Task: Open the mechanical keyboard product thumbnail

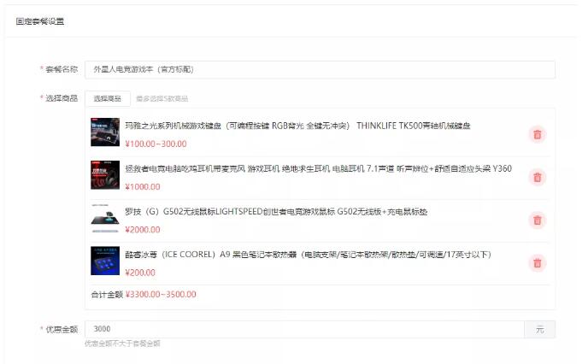Action: click(x=105, y=132)
